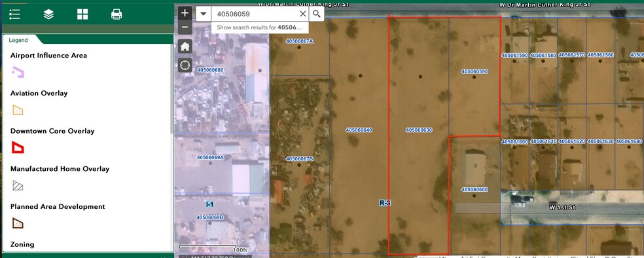The image size is (644, 258).
Task: Click the Print icon
Action: point(116,14)
